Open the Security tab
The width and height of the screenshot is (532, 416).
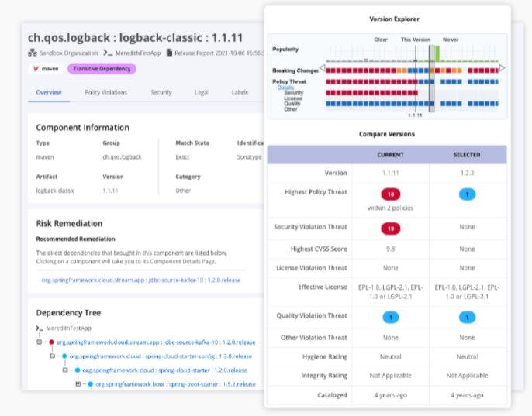coord(161,92)
